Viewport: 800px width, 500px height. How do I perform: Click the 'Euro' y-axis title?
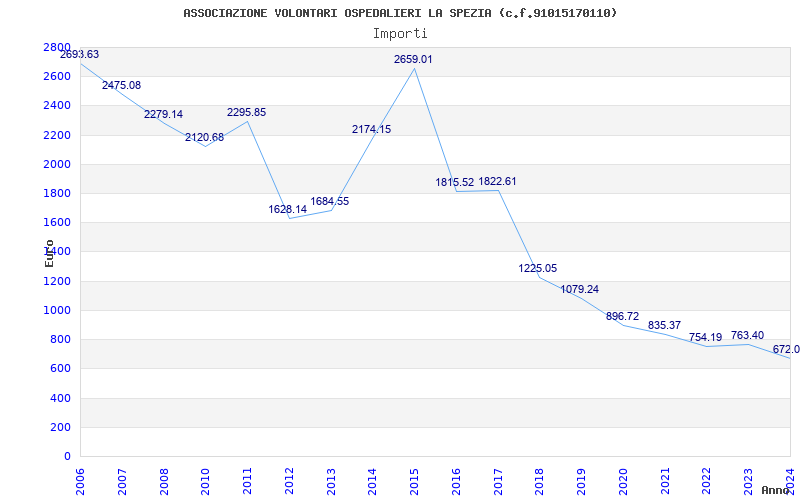pos(49,253)
